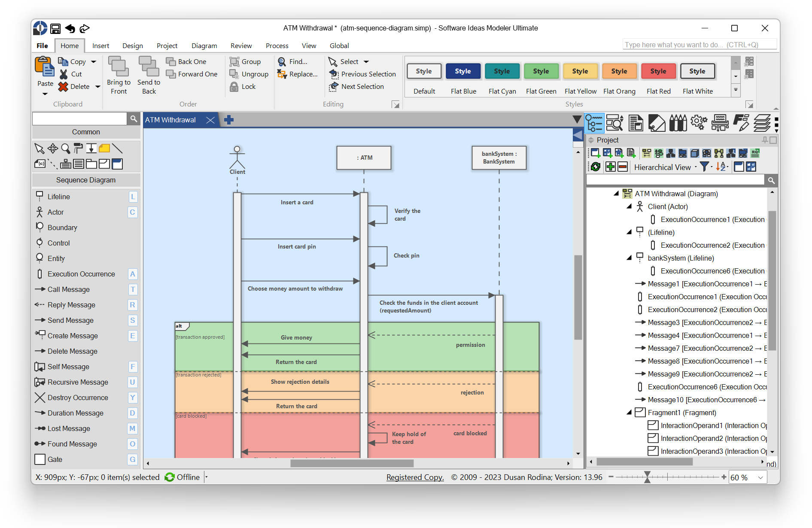Click the Save icon in title bar
The height and width of the screenshot is (528, 812).
coord(55,29)
